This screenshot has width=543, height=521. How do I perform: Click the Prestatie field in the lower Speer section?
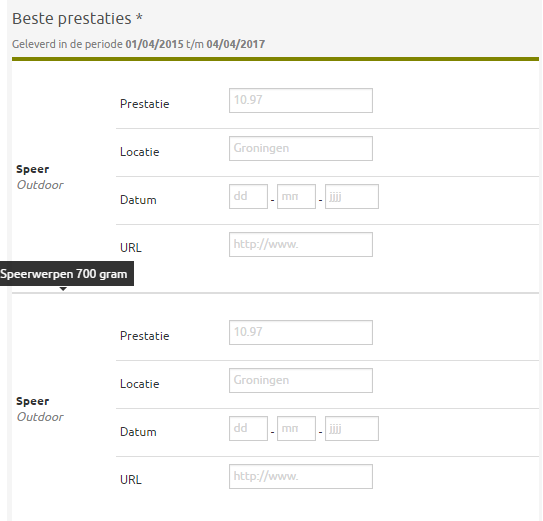coord(301,333)
